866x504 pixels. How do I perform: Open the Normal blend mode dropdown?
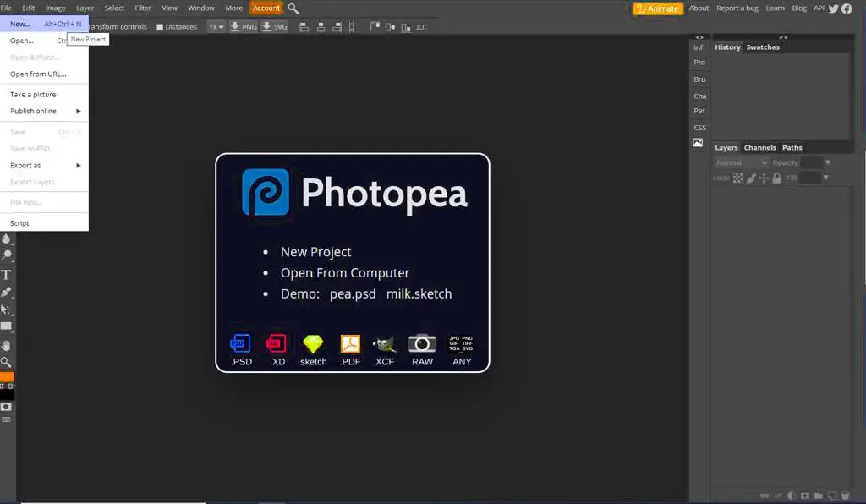pyautogui.click(x=741, y=162)
